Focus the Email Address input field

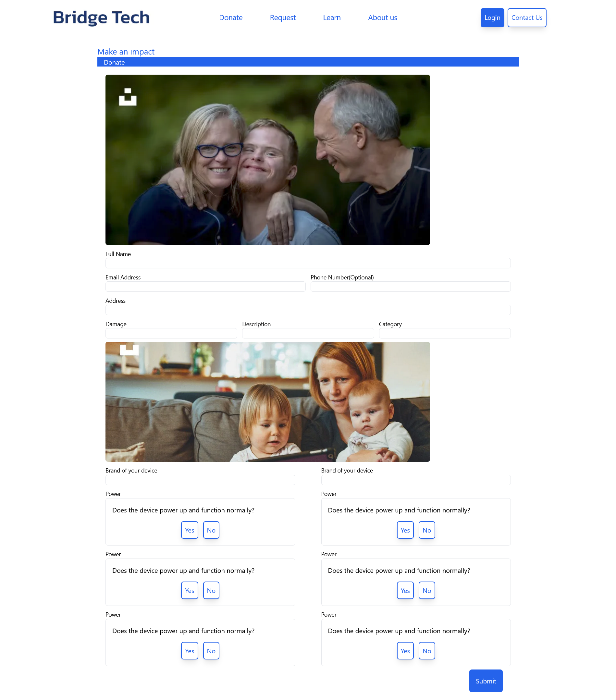(x=205, y=286)
